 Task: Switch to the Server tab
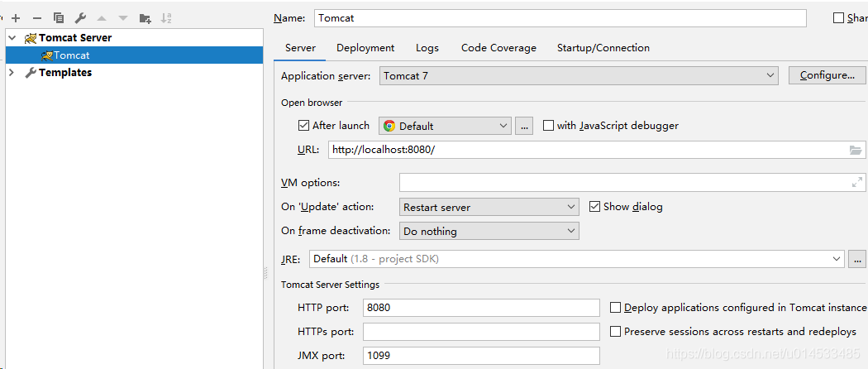[x=301, y=48]
